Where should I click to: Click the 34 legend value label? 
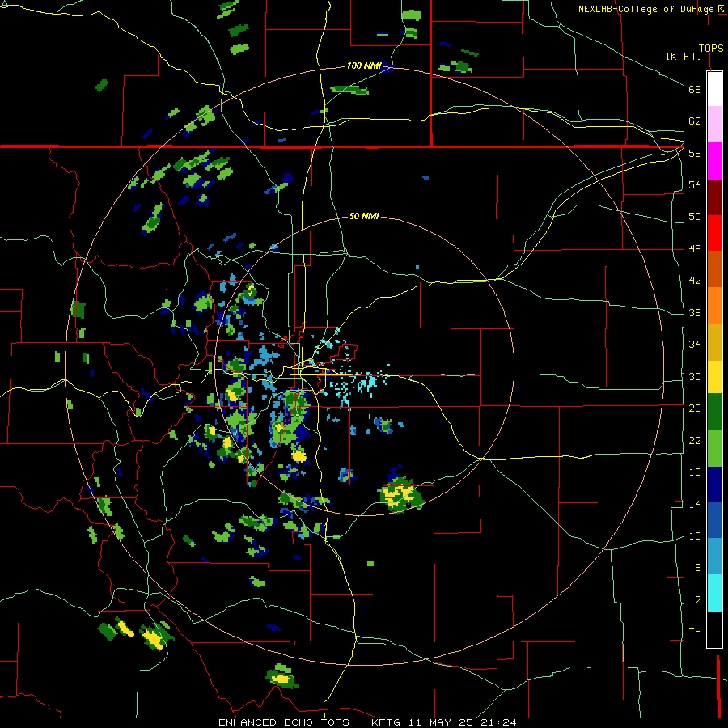coord(695,344)
